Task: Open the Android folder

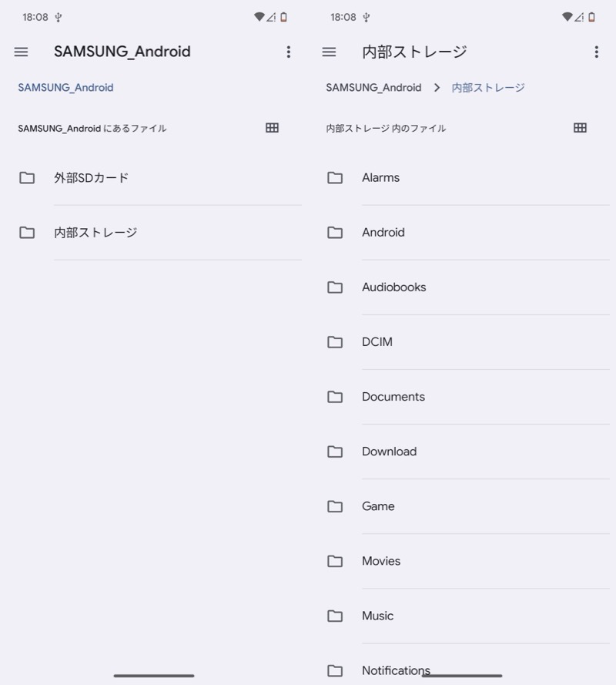Action: 383,233
